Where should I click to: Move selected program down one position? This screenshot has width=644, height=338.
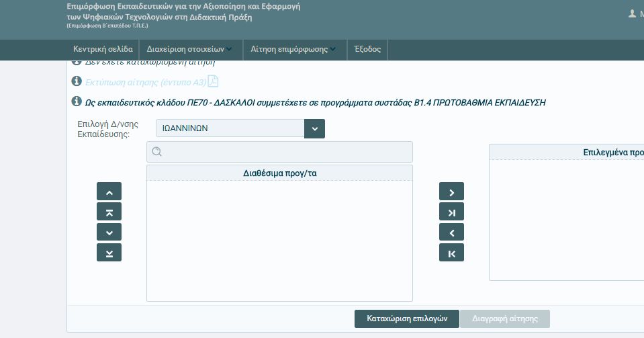click(x=109, y=233)
